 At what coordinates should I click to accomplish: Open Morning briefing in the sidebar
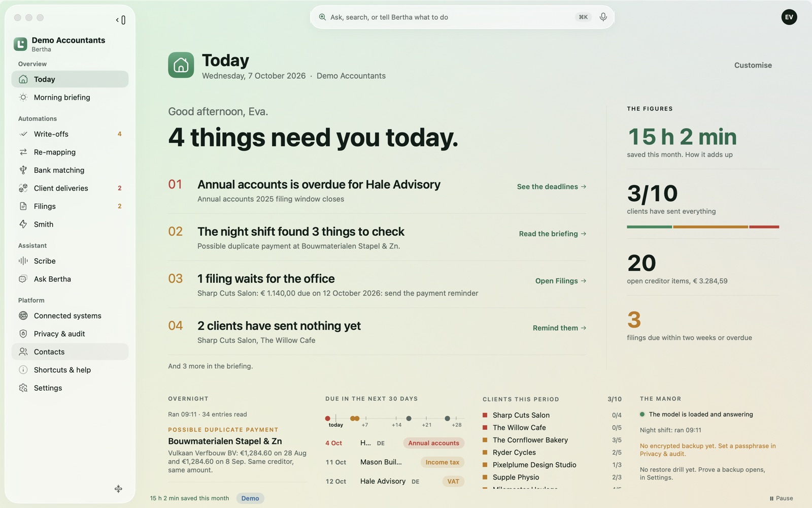70,97
